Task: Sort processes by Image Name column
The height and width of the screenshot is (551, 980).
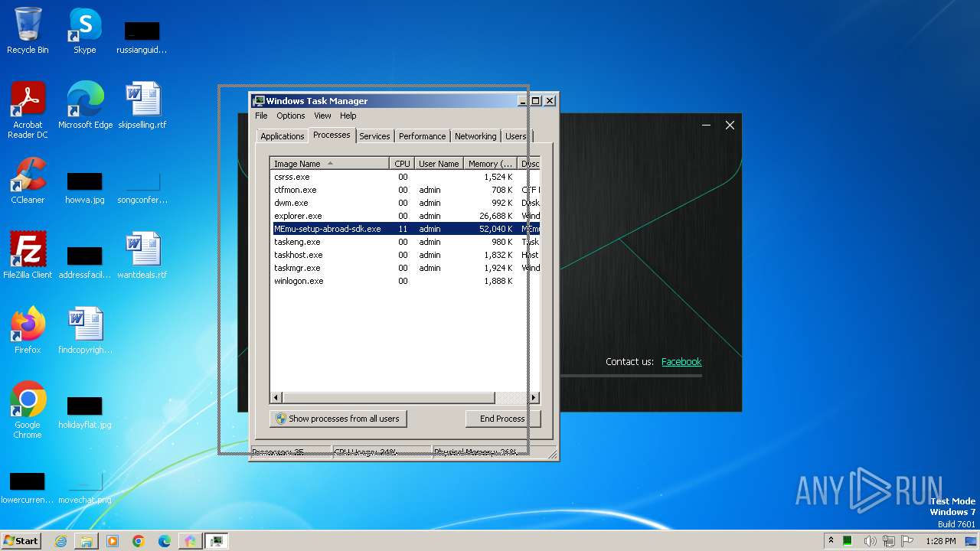Action: [x=330, y=163]
